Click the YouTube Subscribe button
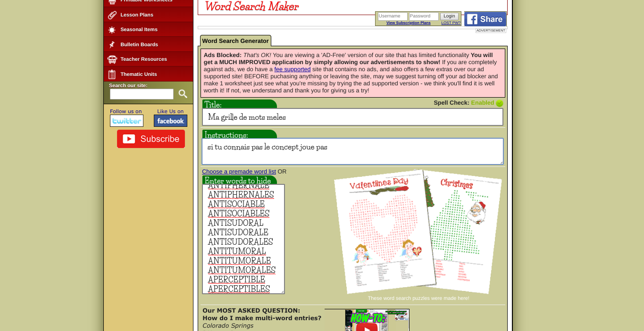The height and width of the screenshot is (331, 644). (x=151, y=139)
